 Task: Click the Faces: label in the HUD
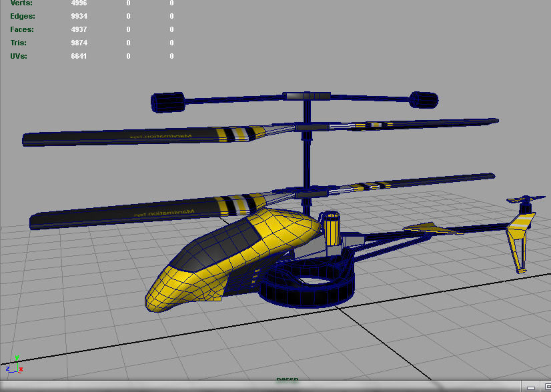[22, 29]
